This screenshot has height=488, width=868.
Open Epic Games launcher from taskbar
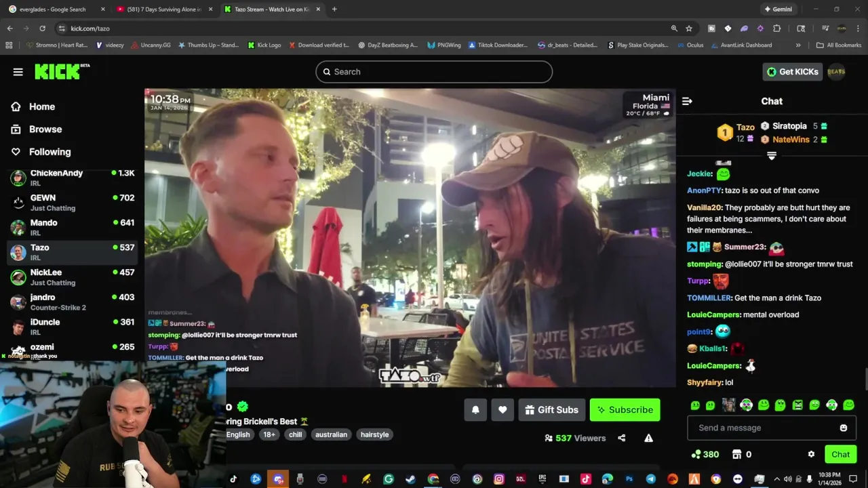542,479
